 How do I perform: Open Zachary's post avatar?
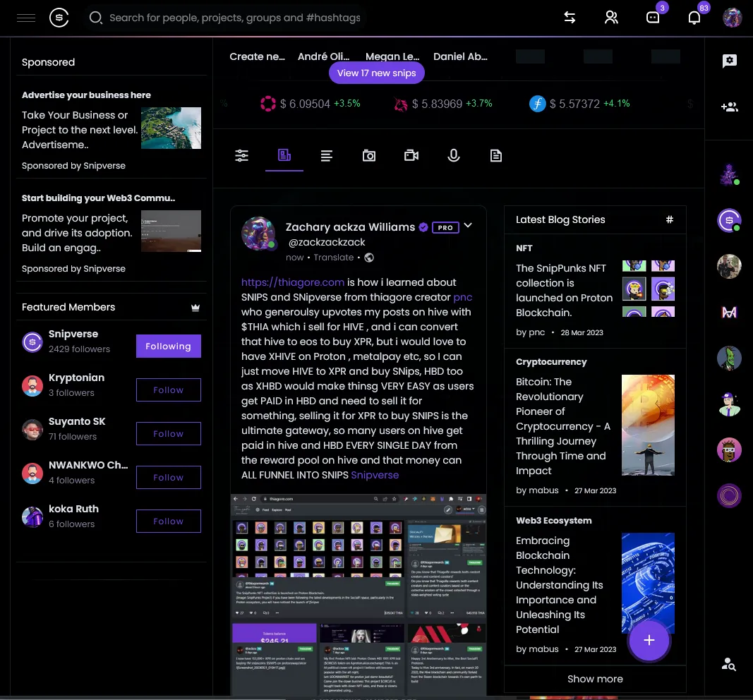(258, 234)
